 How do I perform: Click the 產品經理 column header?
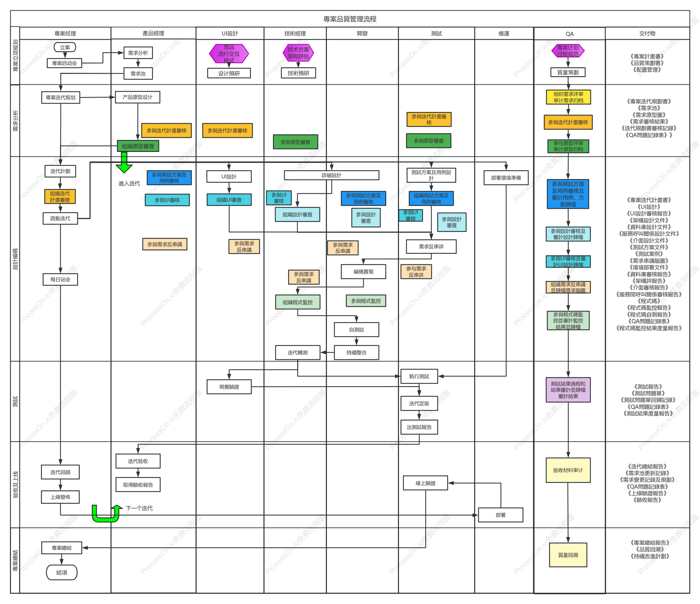153,33
